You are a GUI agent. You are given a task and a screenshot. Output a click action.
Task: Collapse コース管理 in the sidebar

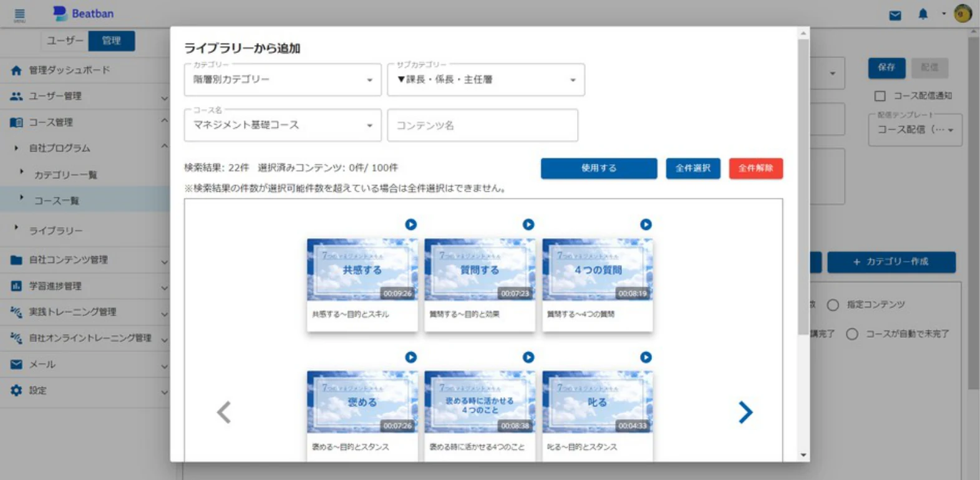[85, 122]
